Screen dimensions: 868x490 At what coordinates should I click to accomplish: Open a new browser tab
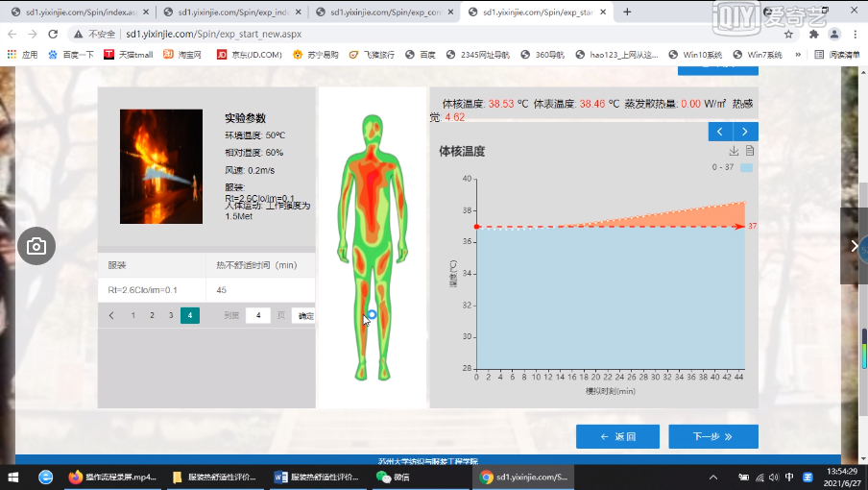(x=627, y=12)
